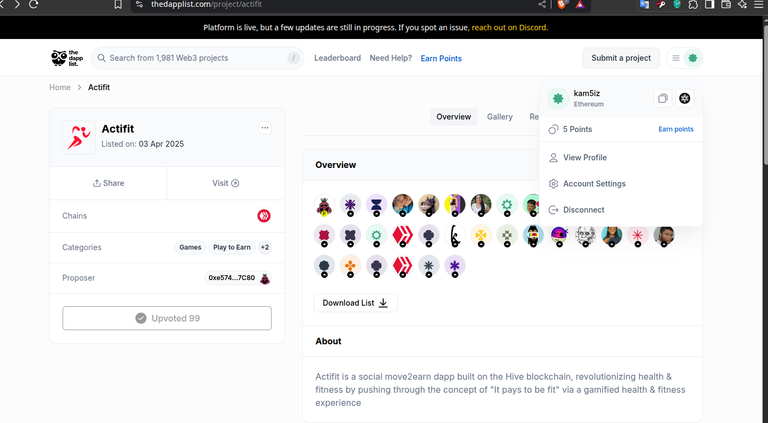The width and height of the screenshot is (768, 423).
Task: Click the yellow four-petal voter avatar
Action: 481,235
